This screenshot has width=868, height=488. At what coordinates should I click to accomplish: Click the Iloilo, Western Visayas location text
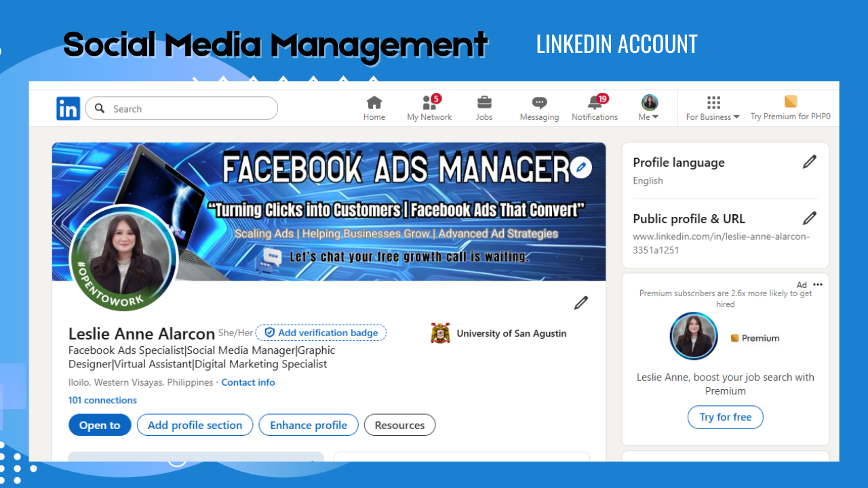pyautogui.click(x=141, y=382)
